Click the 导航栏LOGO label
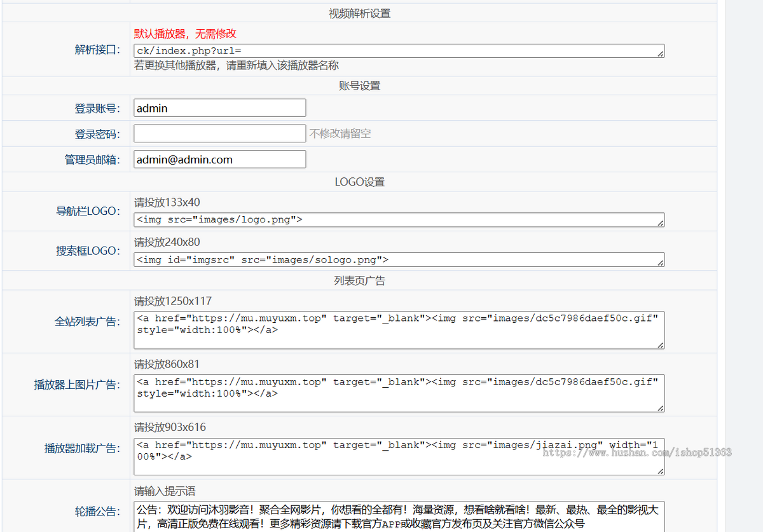Image resolution: width=763 pixels, height=532 pixels. [x=88, y=211]
